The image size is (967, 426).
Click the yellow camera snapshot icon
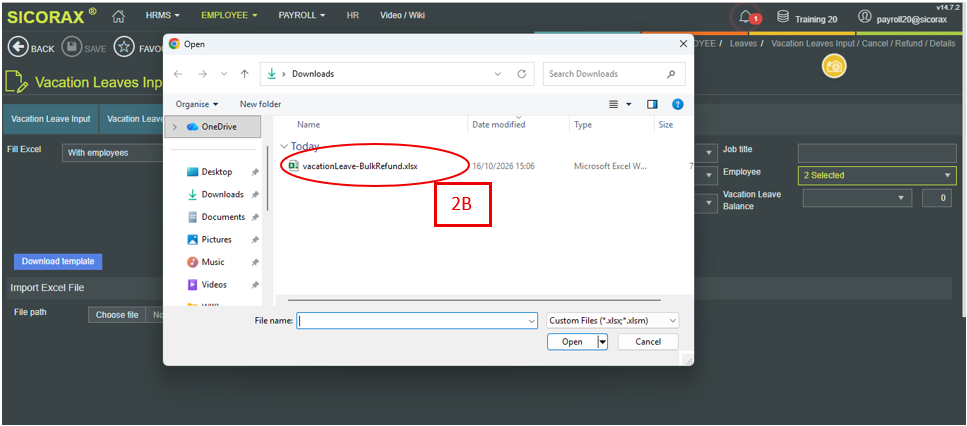(x=834, y=67)
